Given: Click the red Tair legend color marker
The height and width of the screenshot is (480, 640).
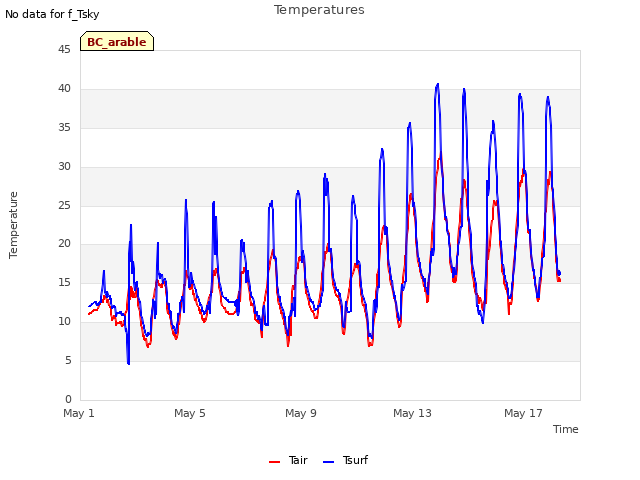Looking at the screenshot, I should (x=274, y=462).
